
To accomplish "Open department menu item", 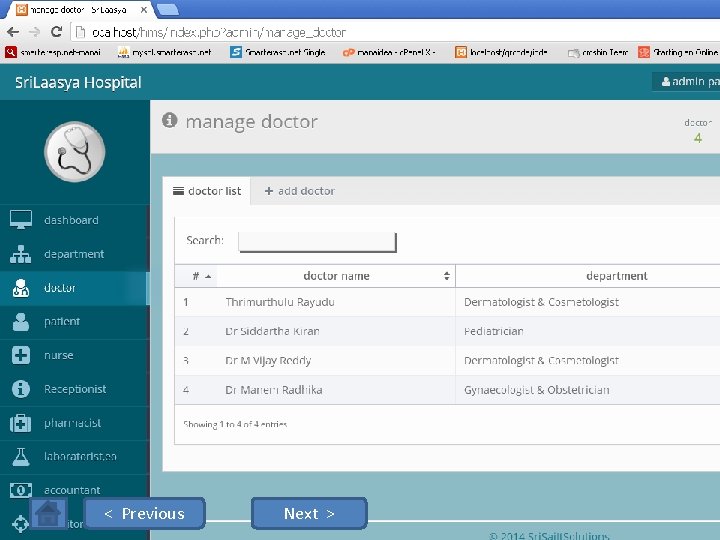I will tap(74, 254).
